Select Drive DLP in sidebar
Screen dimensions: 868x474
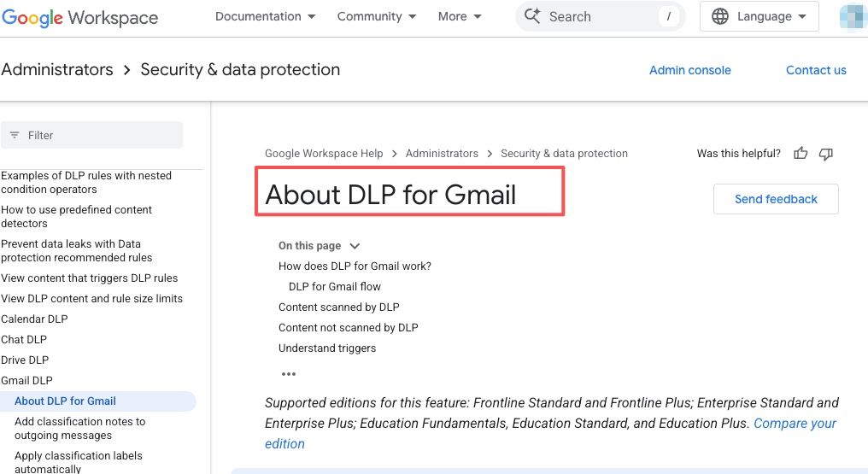point(25,360)
